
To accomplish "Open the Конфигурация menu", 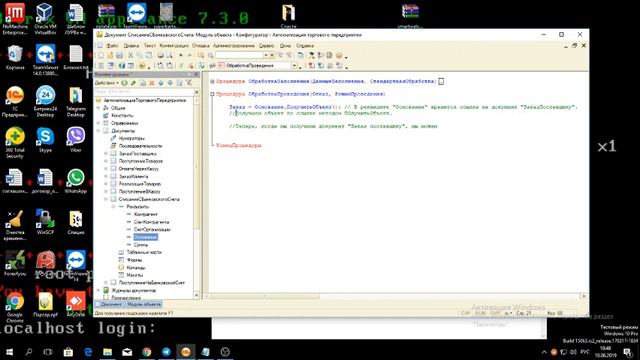I will [174, 46].
